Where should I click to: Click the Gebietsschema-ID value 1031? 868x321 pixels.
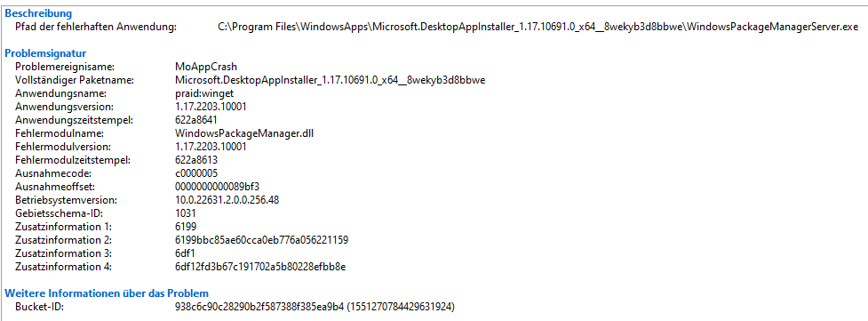tap(185, 213)
